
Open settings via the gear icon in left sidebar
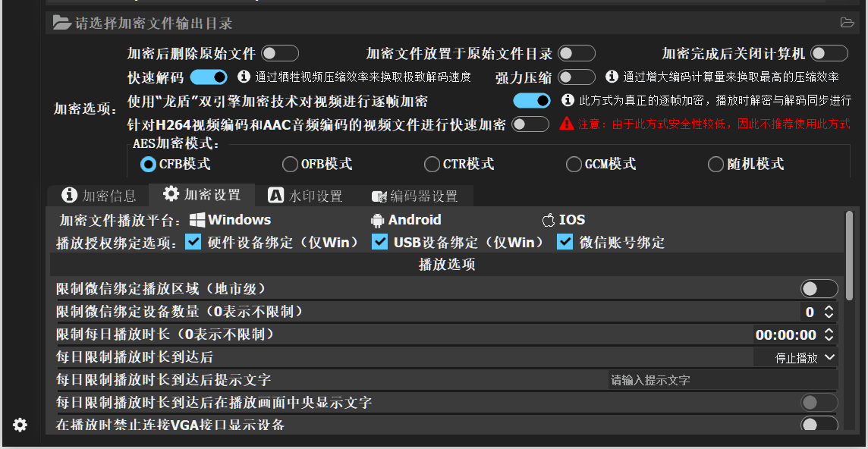pyautogui.click(x=20, y=425)
